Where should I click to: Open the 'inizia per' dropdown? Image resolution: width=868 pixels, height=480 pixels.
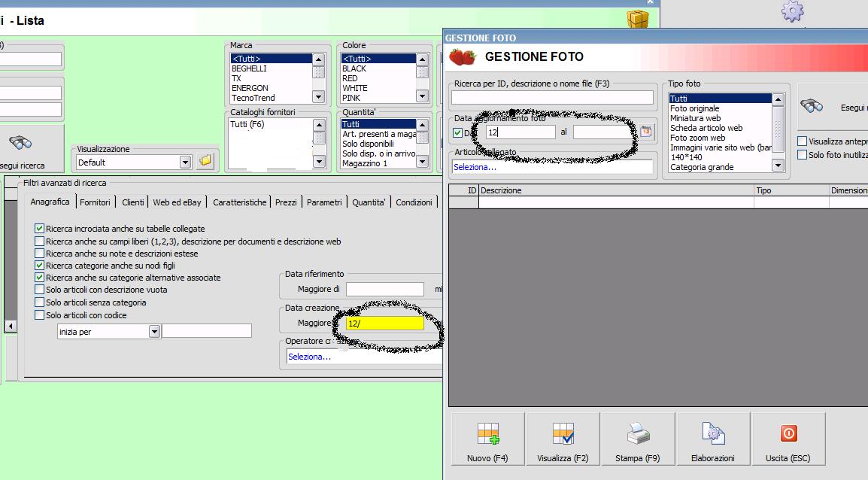154,331
